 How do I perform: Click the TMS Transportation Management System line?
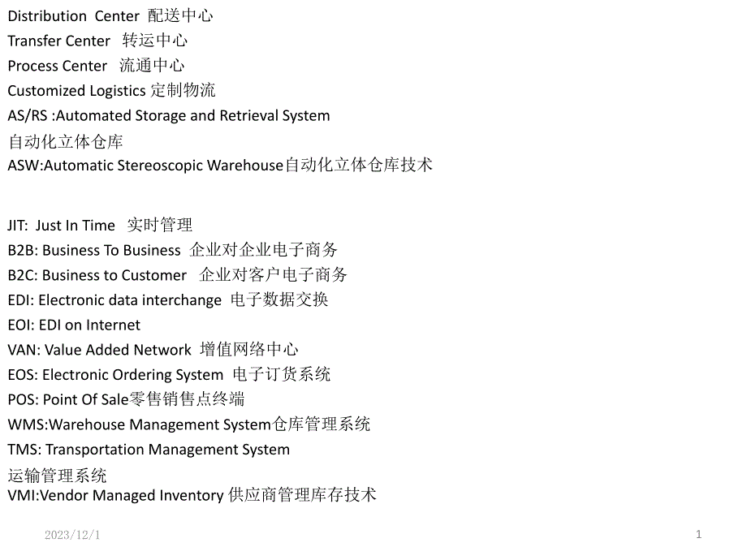(x=149, y=449)
